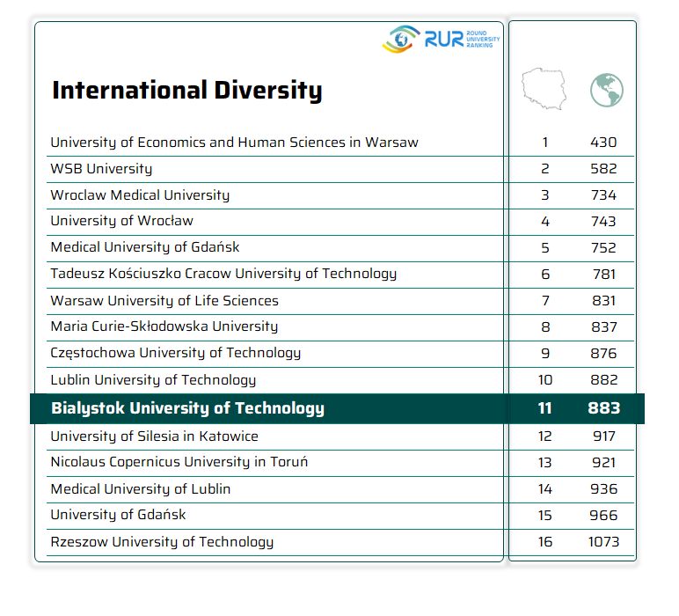The image size is (679, 616).
Task: Select Wroclaw Medical University name
Action: coord(140,195)
